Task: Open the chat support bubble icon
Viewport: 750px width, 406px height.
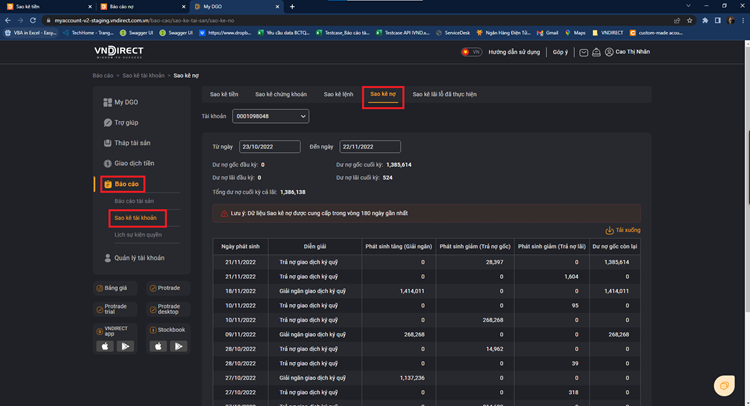Action: pyautogui.click(x=724, y=385)
